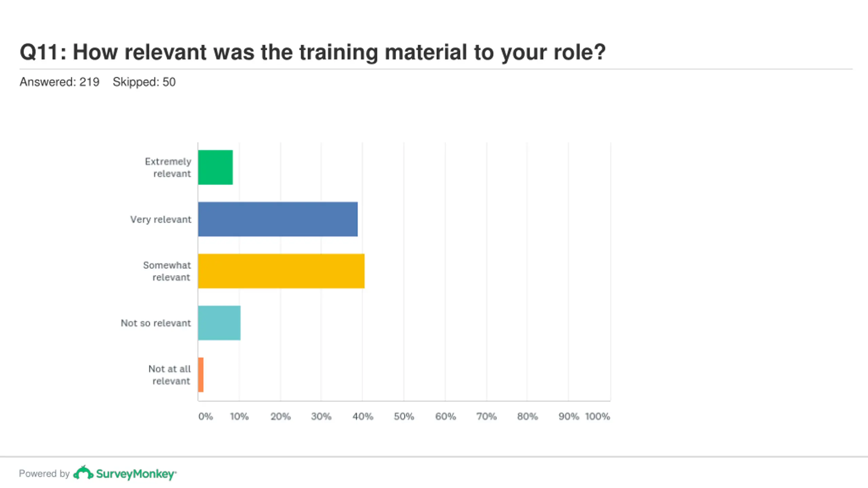The image size is (868, 488).
Task: Click the orange Not at all relevant bar
Action: tap(201, 375)
